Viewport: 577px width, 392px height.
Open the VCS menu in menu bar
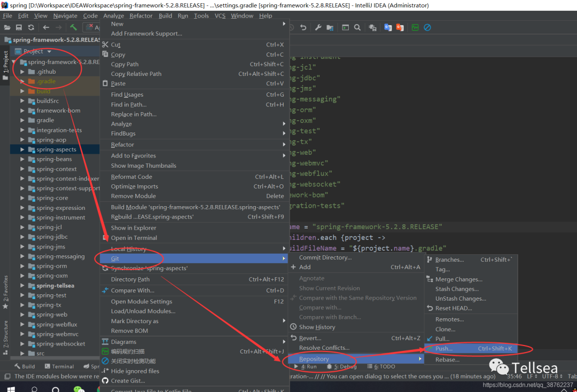click(x=220, y=16)
